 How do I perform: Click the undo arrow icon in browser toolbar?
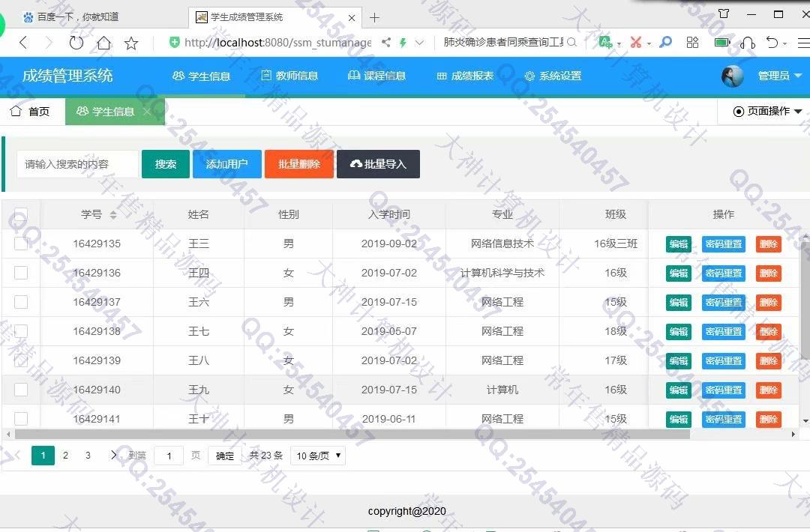pyautogui.click(x=772, y=42)
